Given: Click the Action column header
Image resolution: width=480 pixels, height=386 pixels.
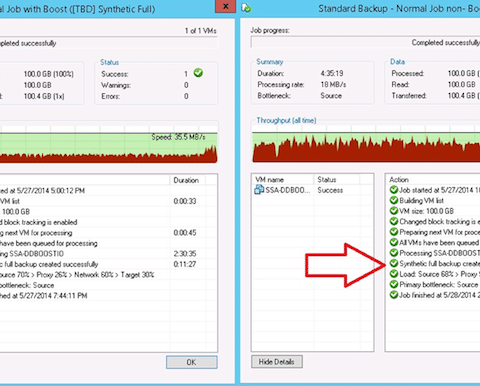Looking at the screenshot, I should pos(433,180).
